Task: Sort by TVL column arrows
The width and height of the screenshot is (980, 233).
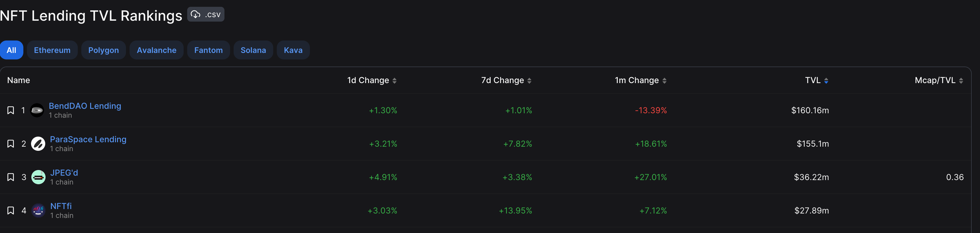Action: click(x=826, y=81)
